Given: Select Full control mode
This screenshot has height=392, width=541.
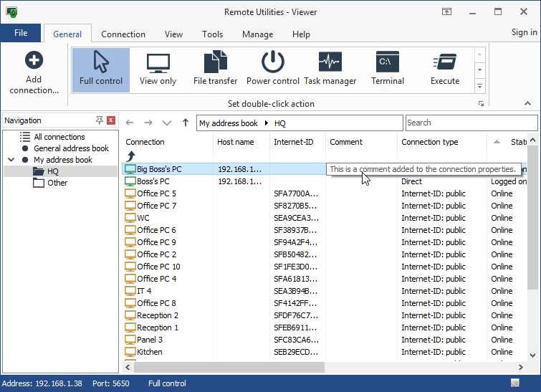Looking at the screenshot, I should [101, 70].
